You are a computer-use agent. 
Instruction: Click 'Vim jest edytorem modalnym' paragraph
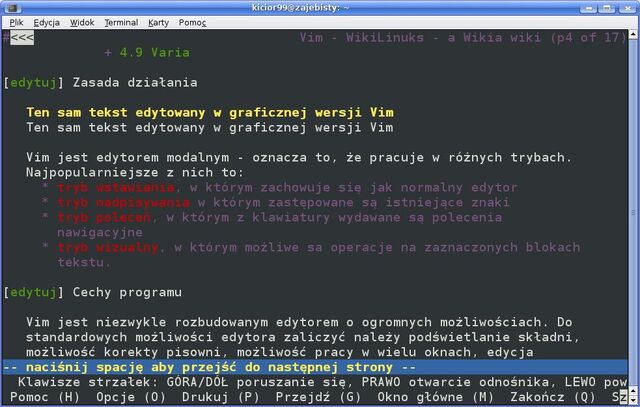(299, 158)
